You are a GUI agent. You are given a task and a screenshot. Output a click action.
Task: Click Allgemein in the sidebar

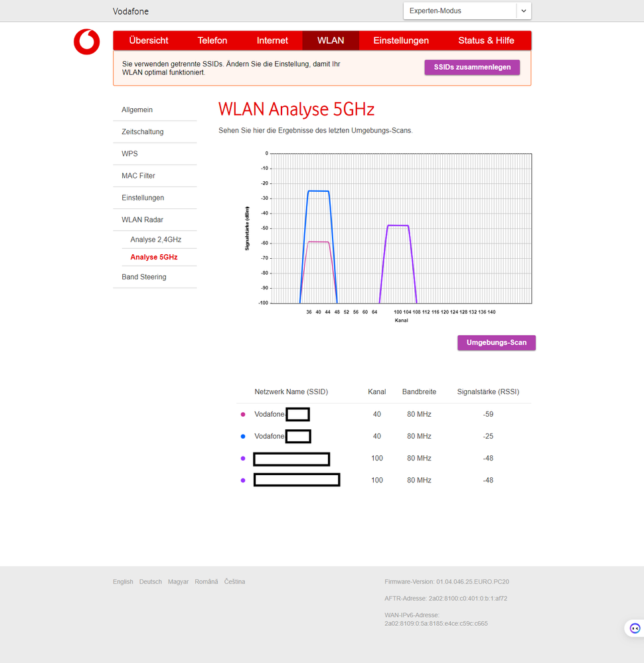tap(137, 110)
